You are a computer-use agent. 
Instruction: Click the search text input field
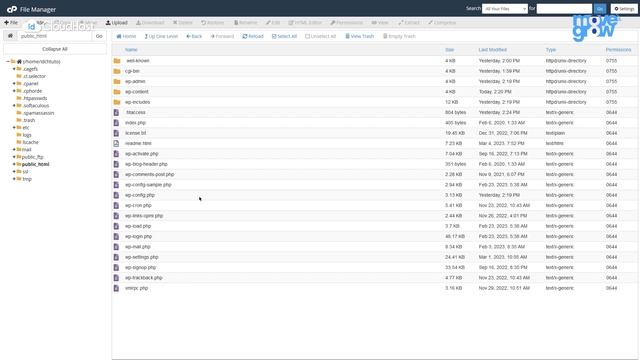(x=564, y=9)
